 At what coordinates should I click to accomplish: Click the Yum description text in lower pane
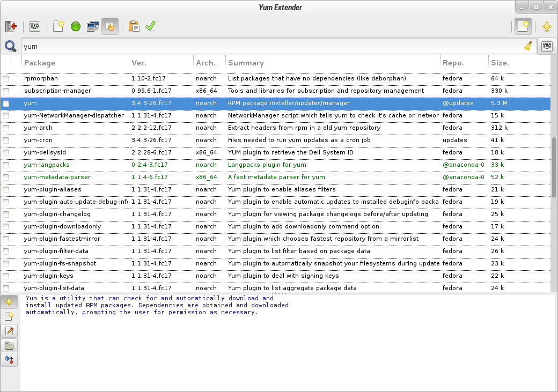click(x=157, y=305)
